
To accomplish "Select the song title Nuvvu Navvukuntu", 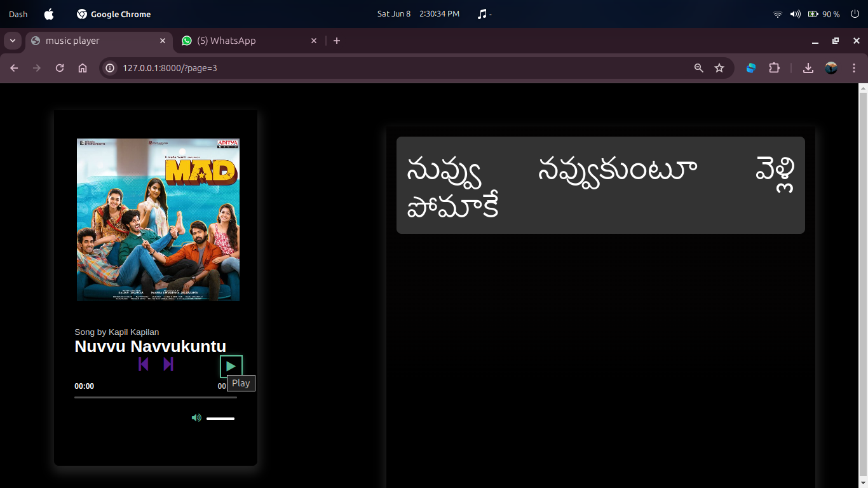I will point(151,346).
